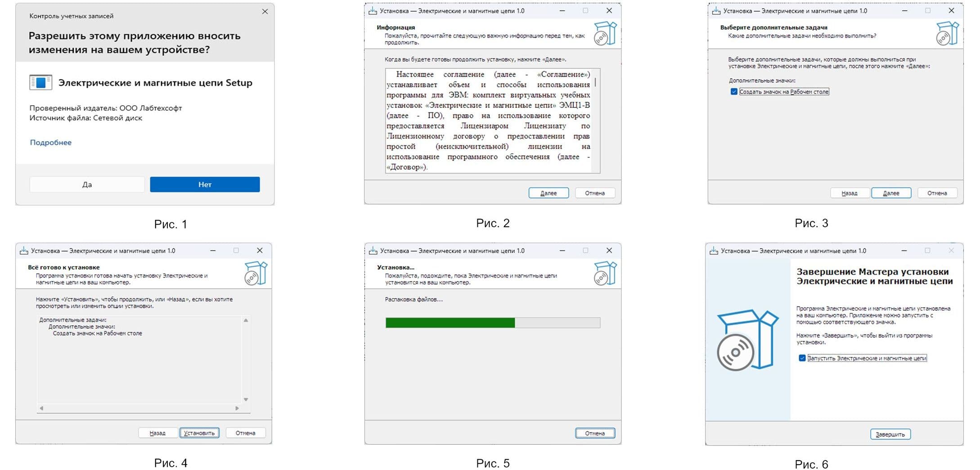The width and height of the screenshot is (980, 470).
Task: Uncheck Запустить Электрические и магнитные цепи
Action: pyautogui.click(x=802, y=358)
